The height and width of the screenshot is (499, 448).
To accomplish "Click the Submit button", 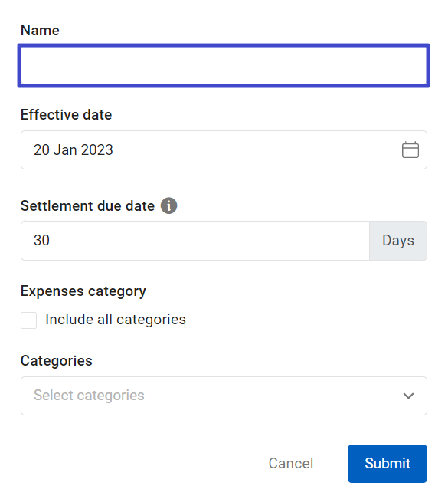I will 388,464.
